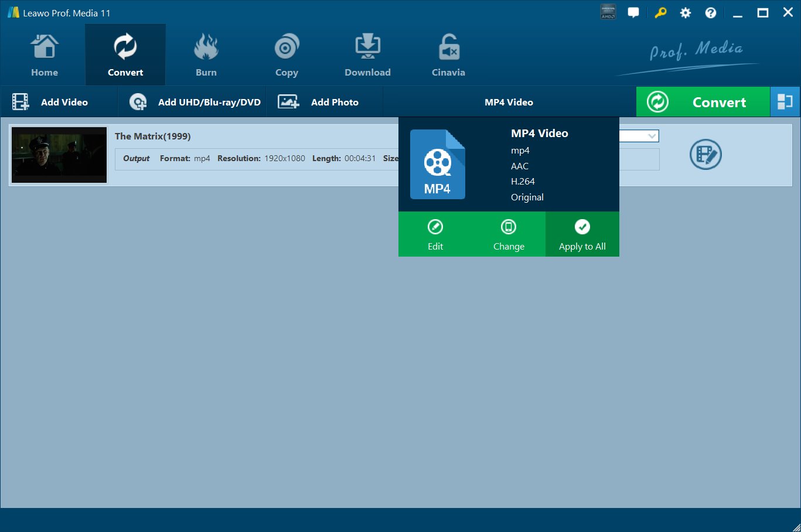Go to the Download module
Screen dimensions: 801x532
(x=367, y=56)
